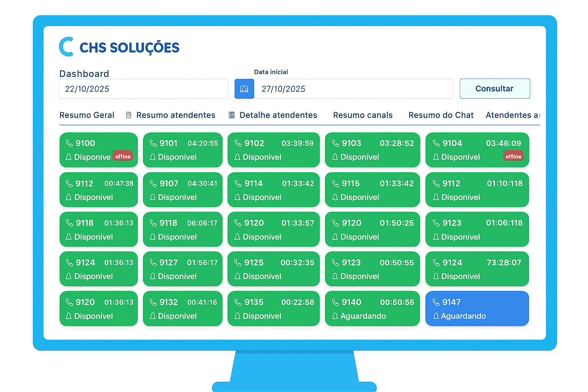The height and width of the screenshot is (392, 588).
Task: Toggle the offline badge on agent 9100
Action: tap(122, 156)
